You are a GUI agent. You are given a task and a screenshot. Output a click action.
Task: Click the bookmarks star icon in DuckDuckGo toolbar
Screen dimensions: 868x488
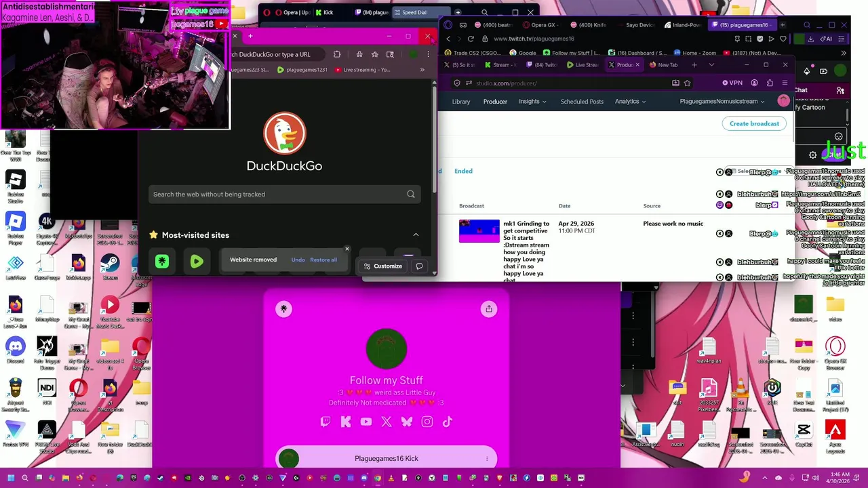pos(374,54)
